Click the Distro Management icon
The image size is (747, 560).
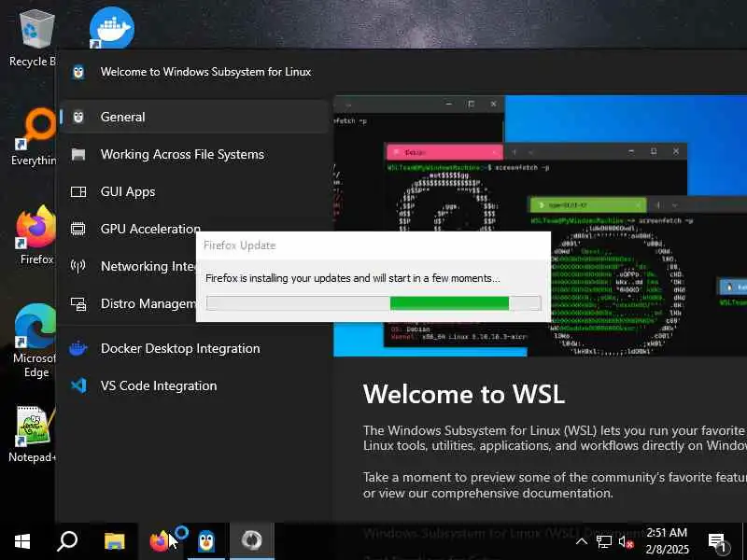[x=78, y=304]
